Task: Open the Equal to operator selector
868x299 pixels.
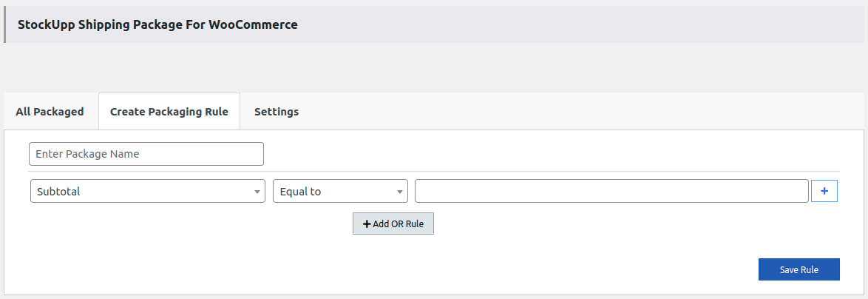Action: coord(340,191)
